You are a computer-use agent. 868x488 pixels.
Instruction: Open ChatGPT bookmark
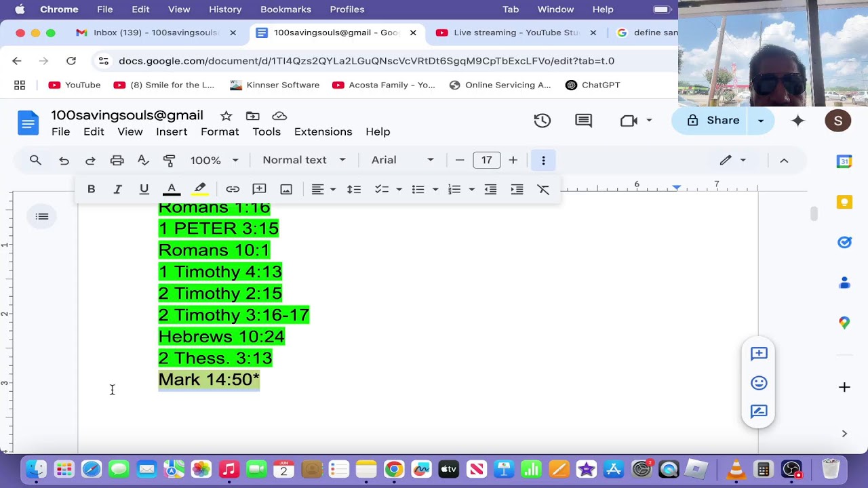pos(593,85)
